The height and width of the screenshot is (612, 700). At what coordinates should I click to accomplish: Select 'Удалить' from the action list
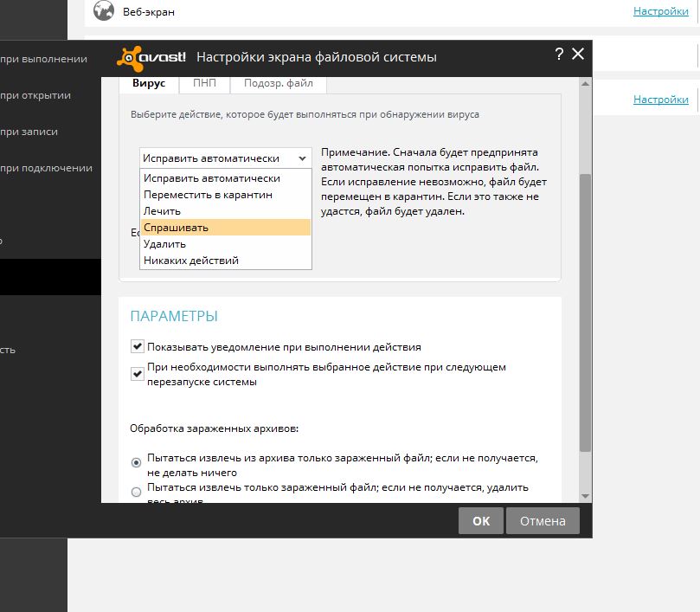[164, 244]
